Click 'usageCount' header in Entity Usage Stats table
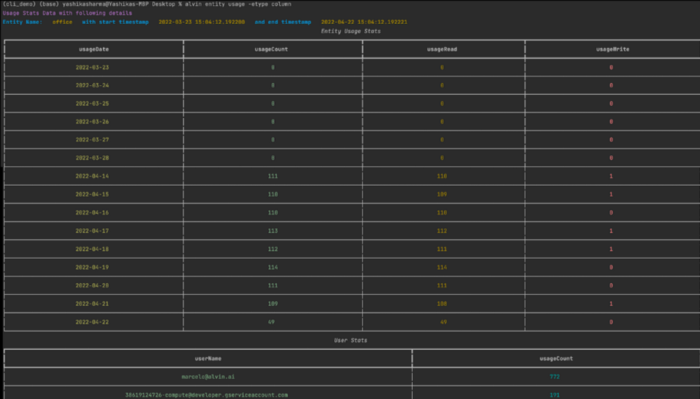This screenshot has width=700, height=399. click(x=271, y=50)
